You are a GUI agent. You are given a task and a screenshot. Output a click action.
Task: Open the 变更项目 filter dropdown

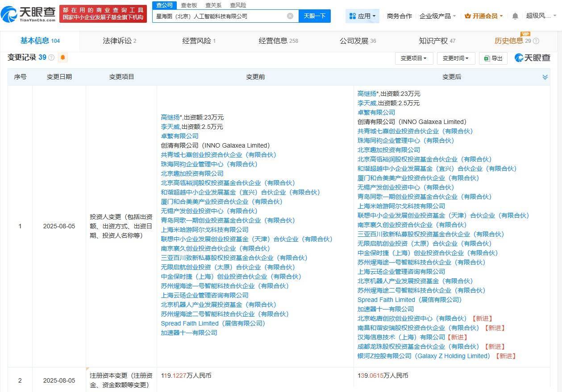[414, 58]
